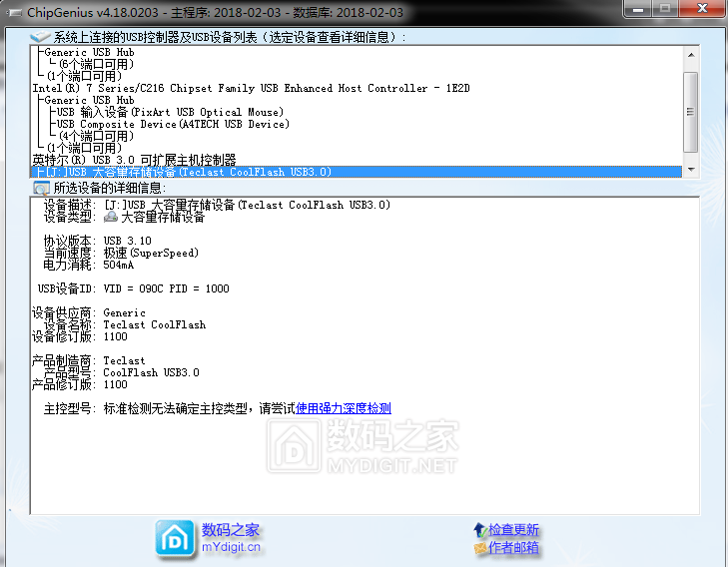Click the USB device list header icon
Viewport: 728px width, 567px height.
41,37
